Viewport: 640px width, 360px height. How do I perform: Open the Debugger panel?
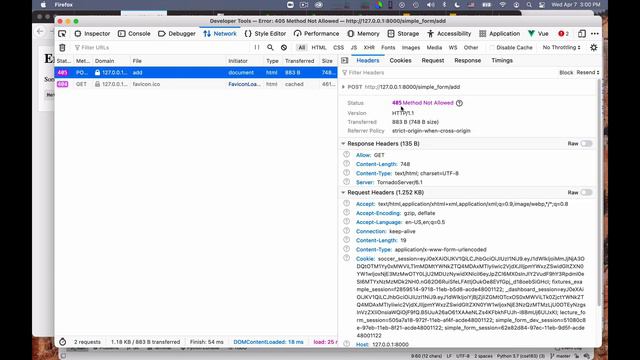point(177,34)
